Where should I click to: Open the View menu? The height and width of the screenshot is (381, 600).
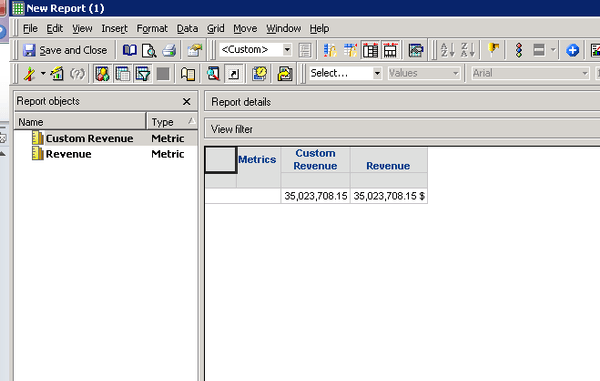coord(82,29)
